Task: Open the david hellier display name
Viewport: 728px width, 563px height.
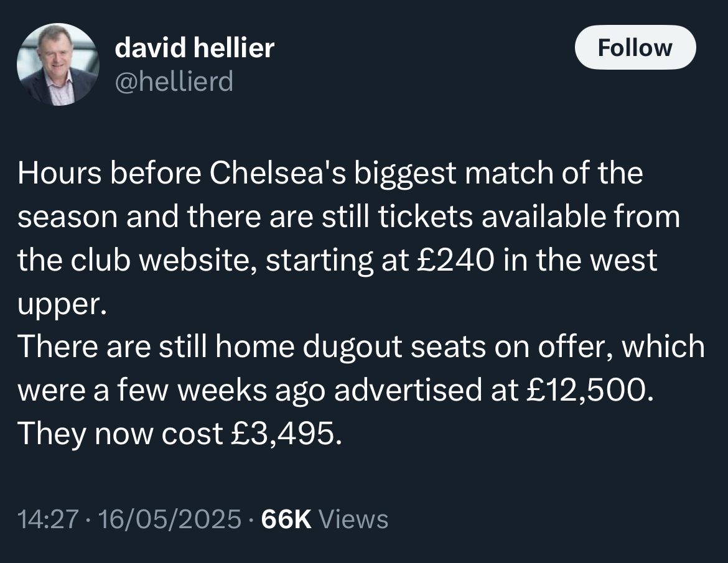Action: tap(195, 48)
